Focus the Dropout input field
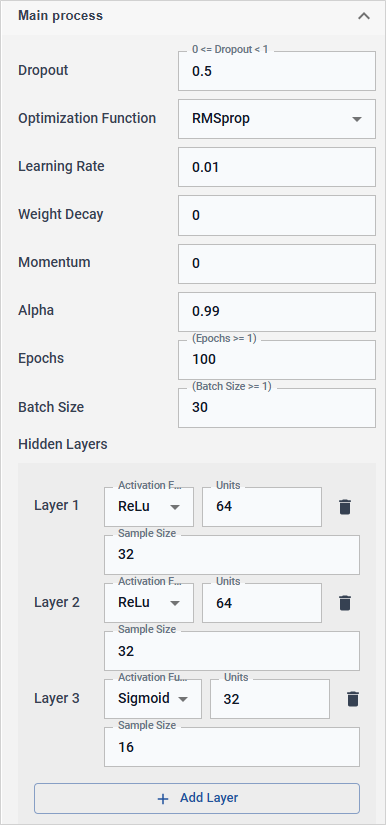Screen dimensions: 386x825 (277, 71)
